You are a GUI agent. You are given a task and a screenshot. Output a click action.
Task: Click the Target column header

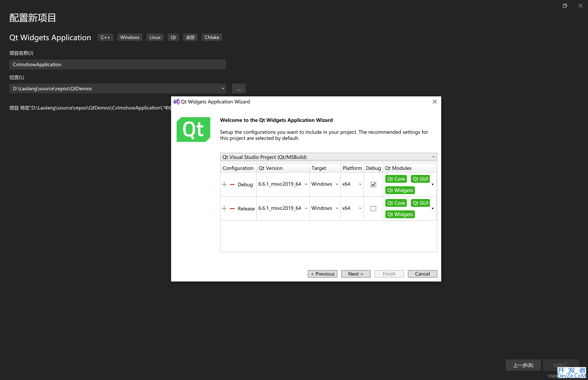click(x=325, y=168)
